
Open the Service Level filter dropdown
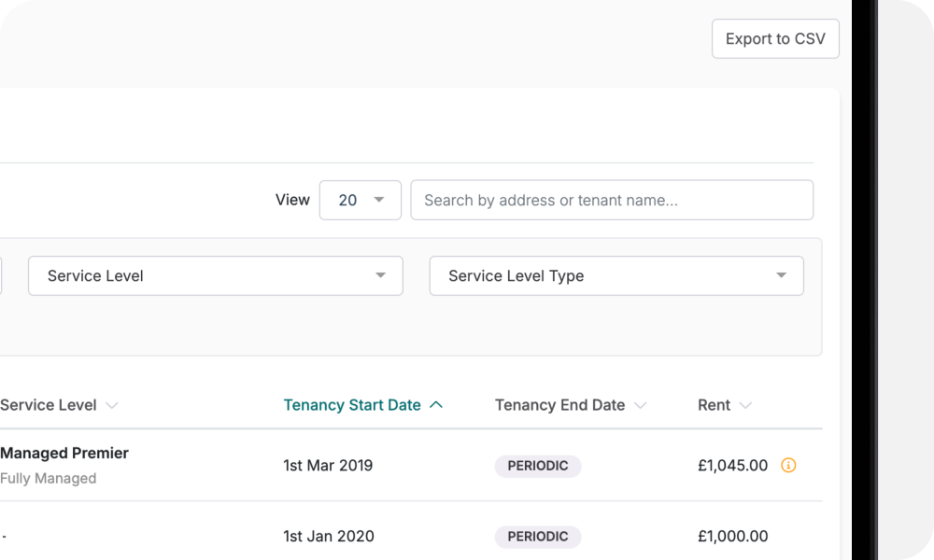[x=215, y=275]
